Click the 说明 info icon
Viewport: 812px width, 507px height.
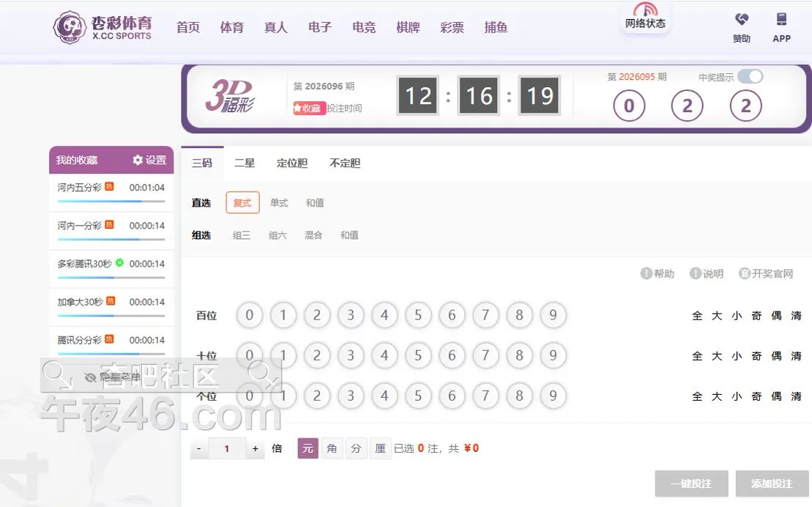(695, 273)
